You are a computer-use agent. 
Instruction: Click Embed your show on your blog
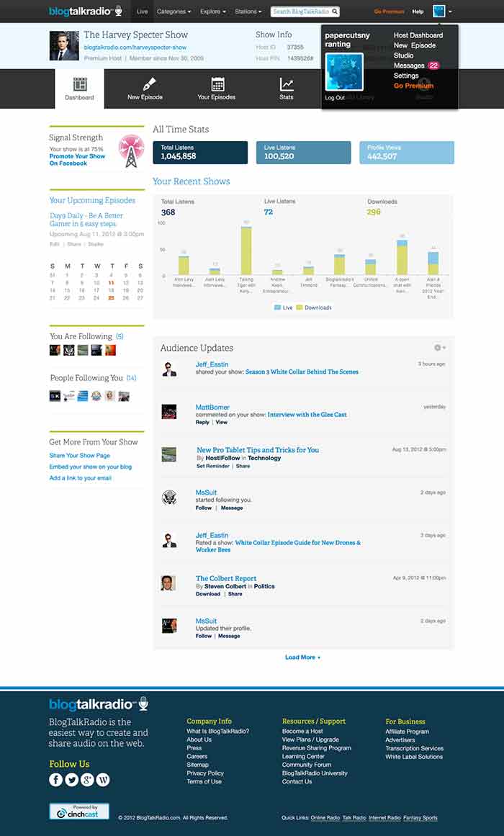click(x=91, y=467)
